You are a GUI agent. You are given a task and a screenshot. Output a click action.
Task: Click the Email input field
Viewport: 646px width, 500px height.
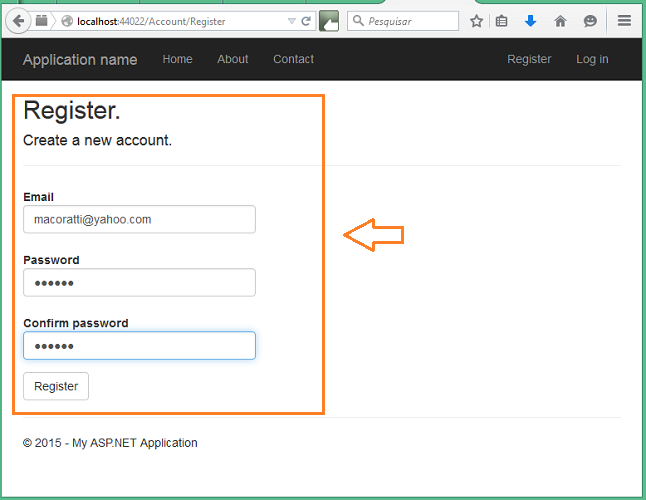point(139,220)
